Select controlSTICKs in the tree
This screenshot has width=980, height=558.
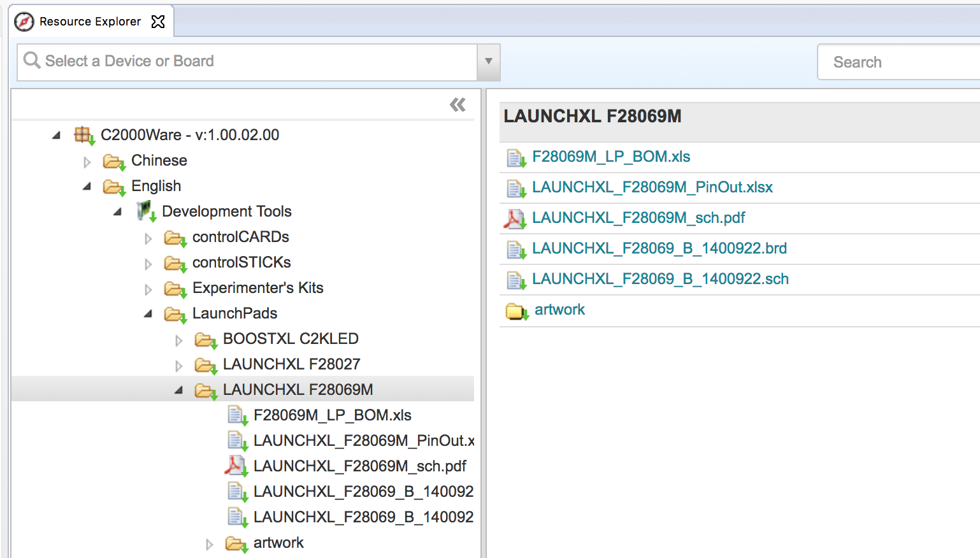241,262
